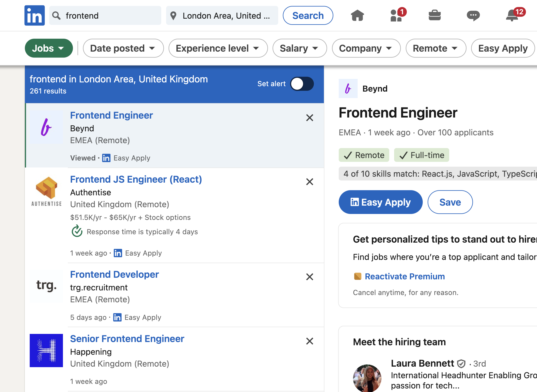Click the Remote job attribute tag

[x=364, y=155]
